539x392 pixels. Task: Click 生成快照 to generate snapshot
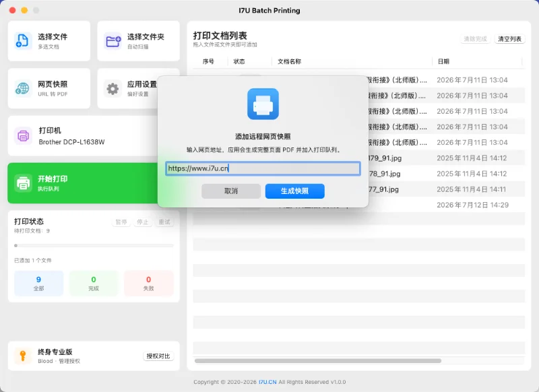[x=294, y=191]
